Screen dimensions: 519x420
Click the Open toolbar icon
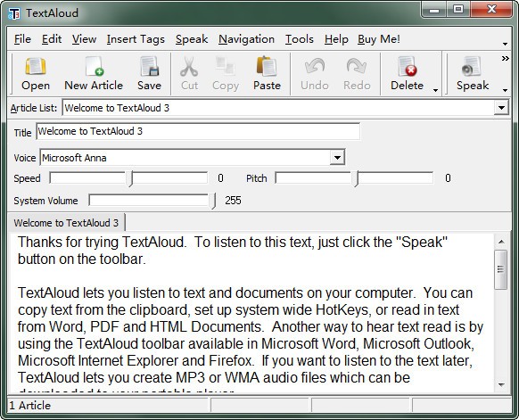coord(36,66)
